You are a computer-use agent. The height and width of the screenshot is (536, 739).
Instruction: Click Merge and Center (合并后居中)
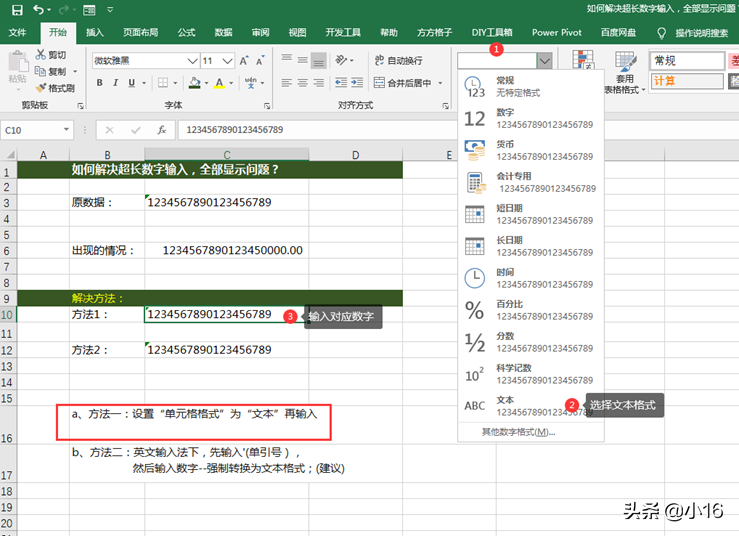(403, 83)
